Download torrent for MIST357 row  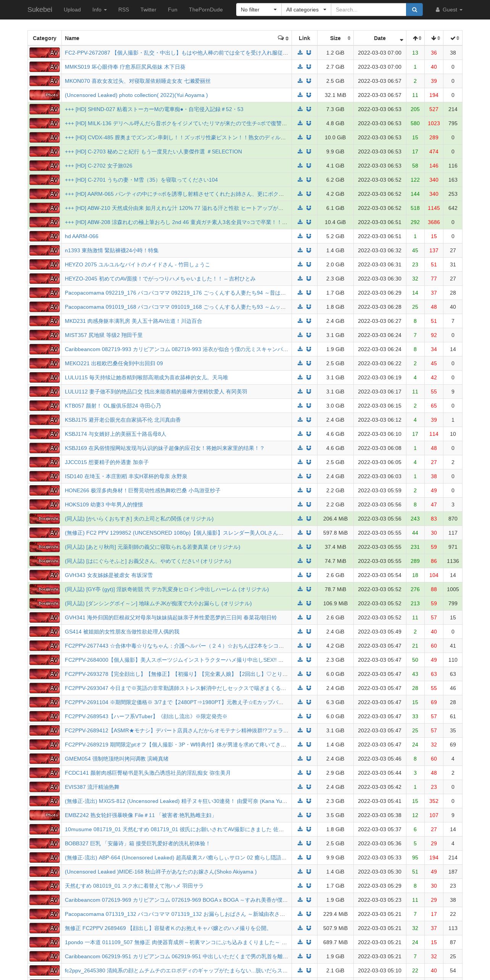[x=300, y=335]
